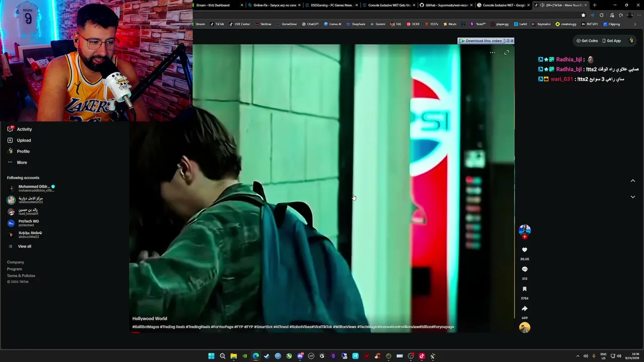
Task: Open the video's three-dots options menu
Action: coord(493,52)
